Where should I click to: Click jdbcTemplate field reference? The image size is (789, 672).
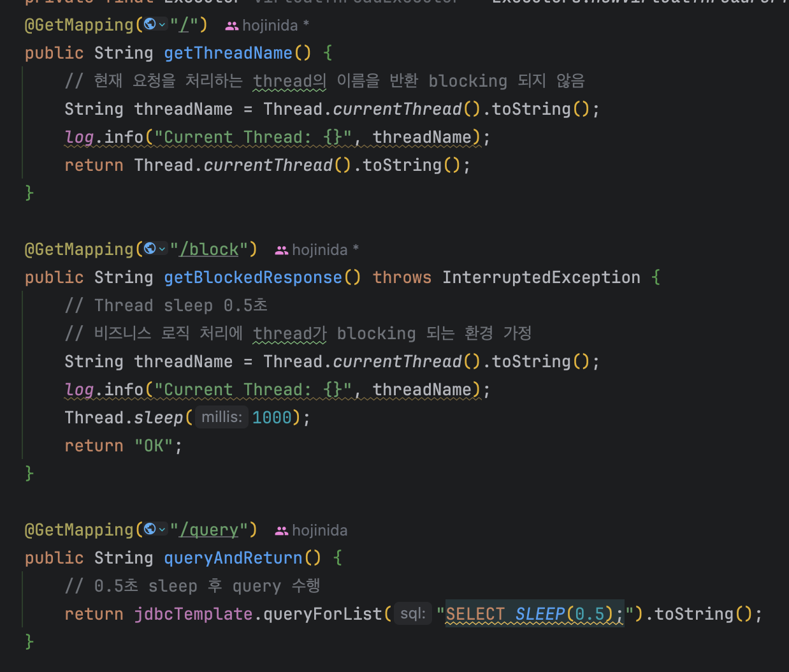coord(193,614)
